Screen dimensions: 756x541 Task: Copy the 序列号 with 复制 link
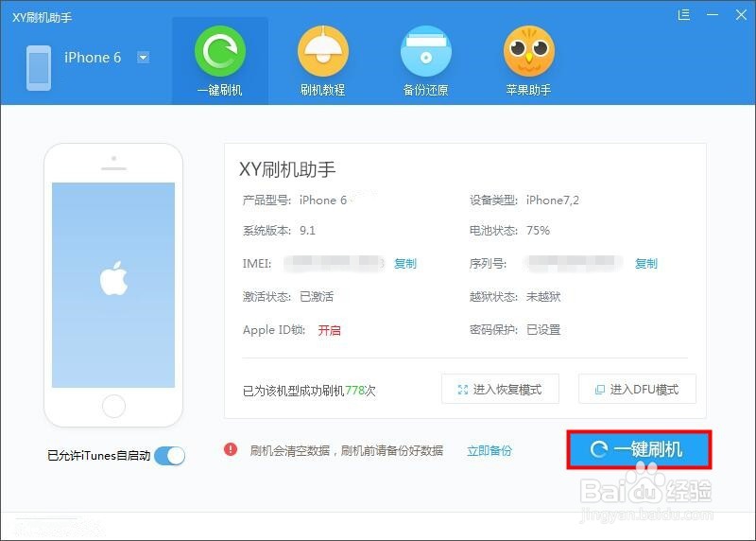coord(646,264)
